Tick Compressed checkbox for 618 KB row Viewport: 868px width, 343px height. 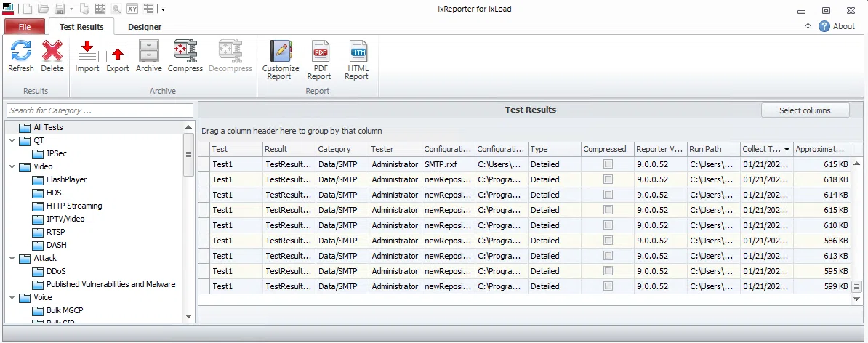click(x=608, y=179)
